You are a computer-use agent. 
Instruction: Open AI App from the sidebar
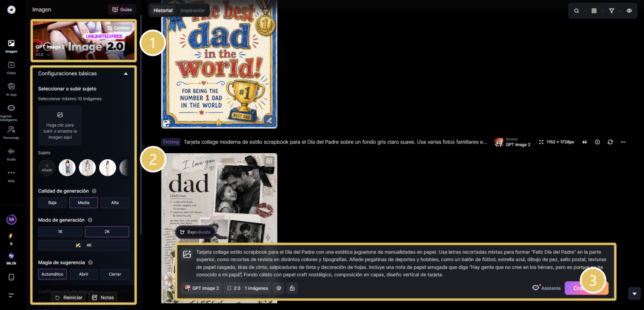tap(11, 89)
